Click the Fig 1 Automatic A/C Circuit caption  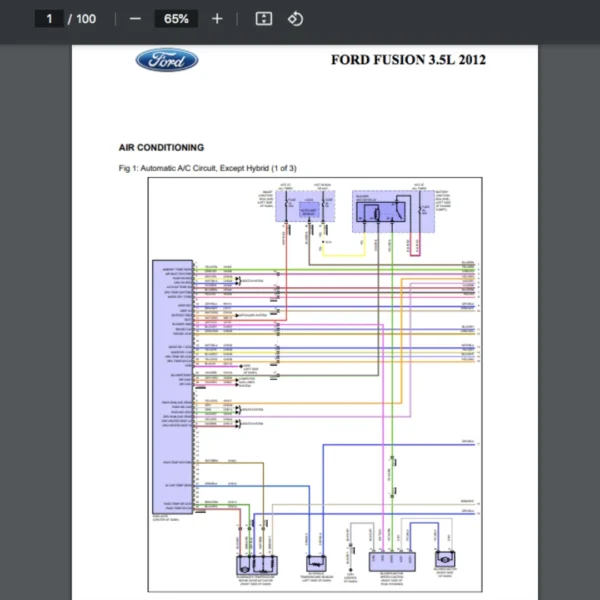(x=207, y=168)
